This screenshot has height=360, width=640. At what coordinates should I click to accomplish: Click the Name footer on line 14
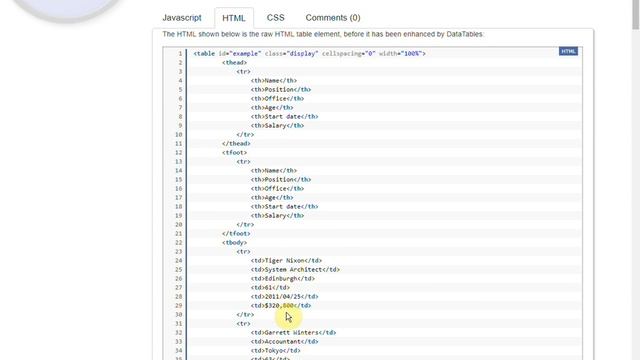tap(274, 171)
